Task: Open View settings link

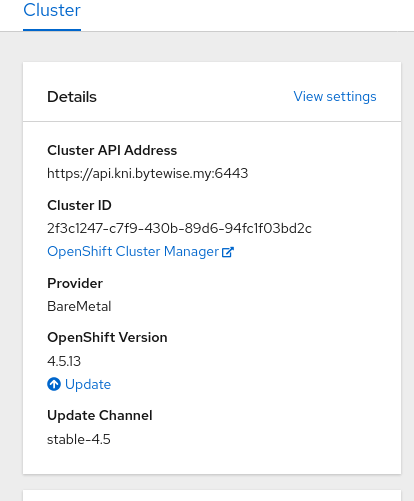Action: tap(335, 97)
